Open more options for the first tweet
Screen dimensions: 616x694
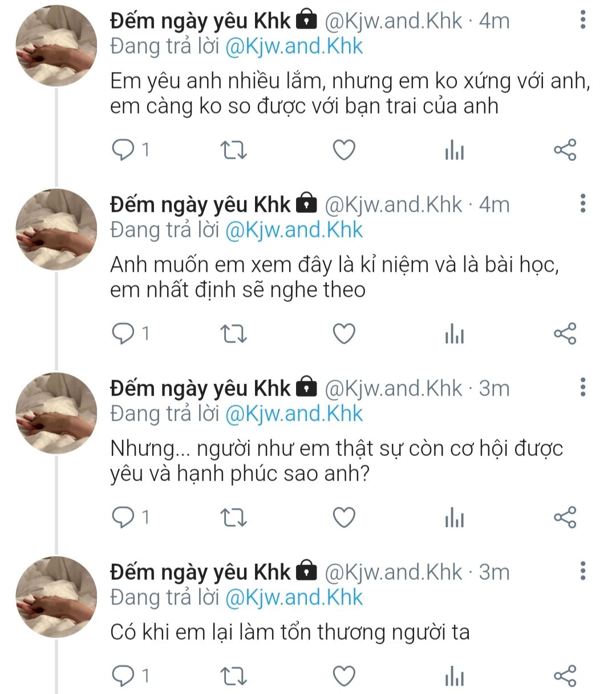[582, 20]
